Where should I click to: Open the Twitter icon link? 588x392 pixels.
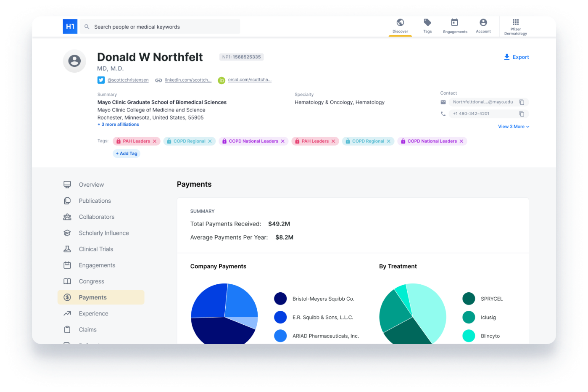tap(101, 80)
